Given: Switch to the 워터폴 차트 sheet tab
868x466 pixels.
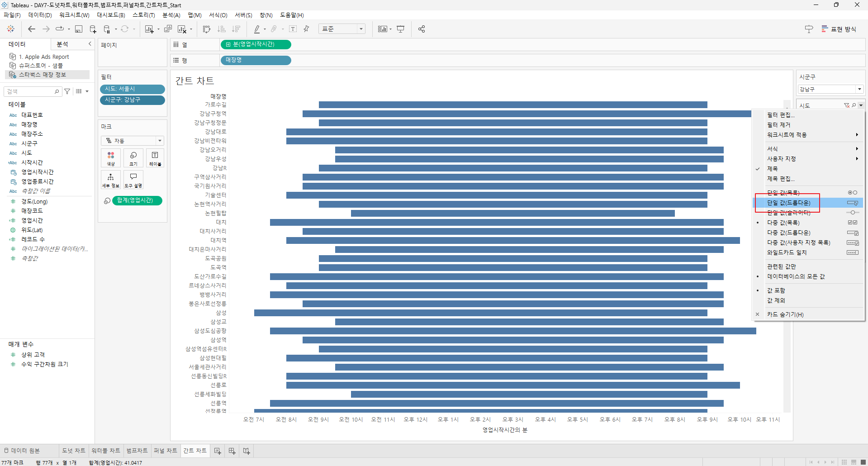Looking at the screenshot, I should pyautogui.click(x=106, y=451).
